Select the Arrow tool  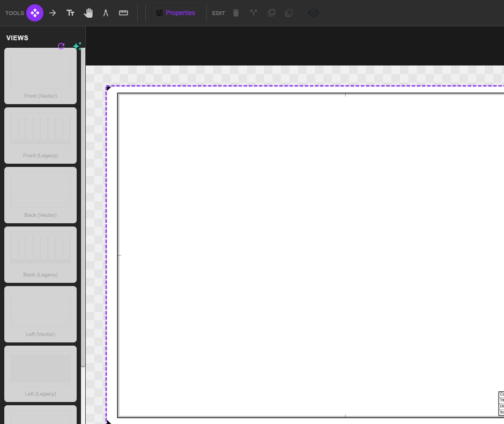coord(53,12)
